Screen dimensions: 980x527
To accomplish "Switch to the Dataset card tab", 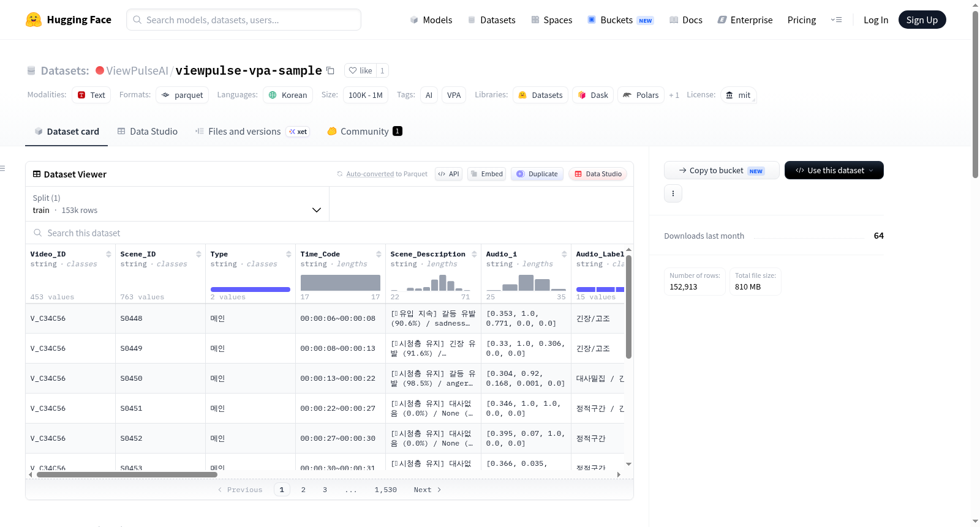I will tap(67, 131).
